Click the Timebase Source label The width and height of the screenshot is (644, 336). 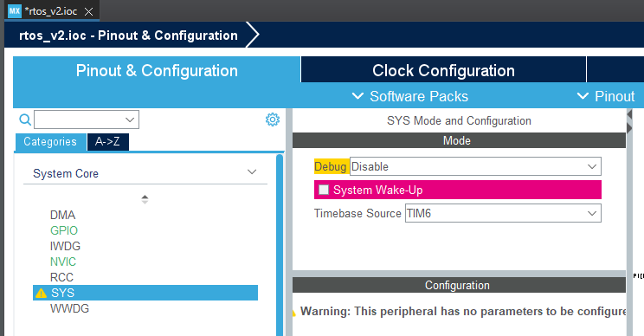357,213
